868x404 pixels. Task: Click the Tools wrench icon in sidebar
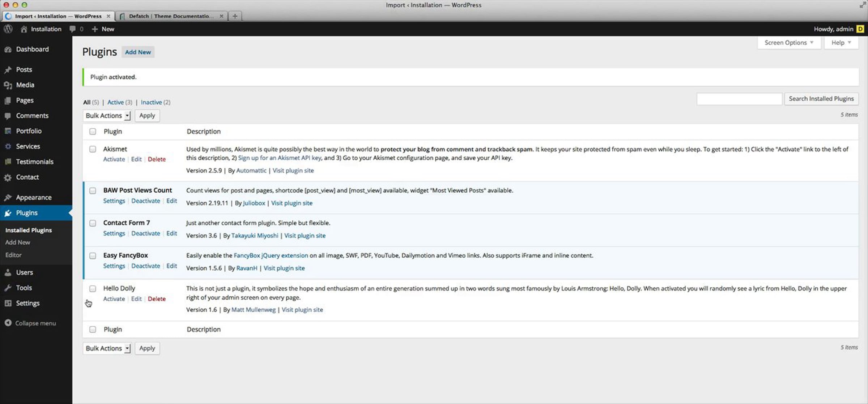click(x=8, y=288)
